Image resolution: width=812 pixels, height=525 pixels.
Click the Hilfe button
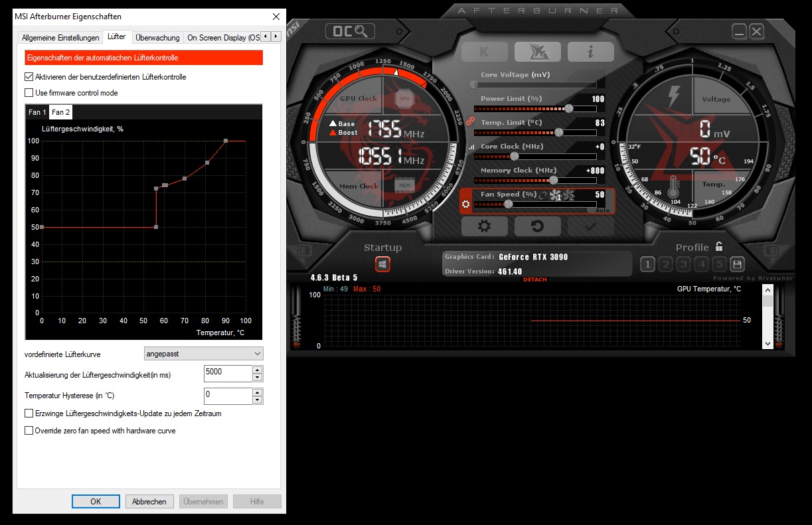[x=257, y=501]
